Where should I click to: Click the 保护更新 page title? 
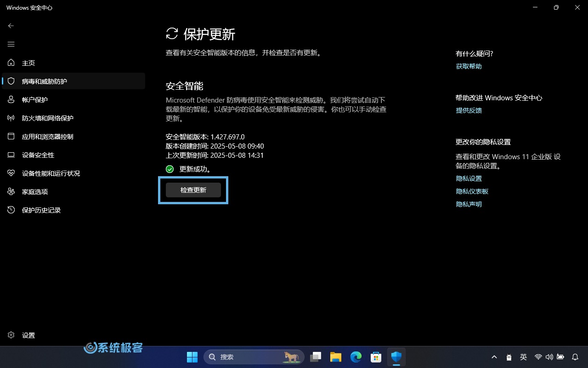pos(209,34)
